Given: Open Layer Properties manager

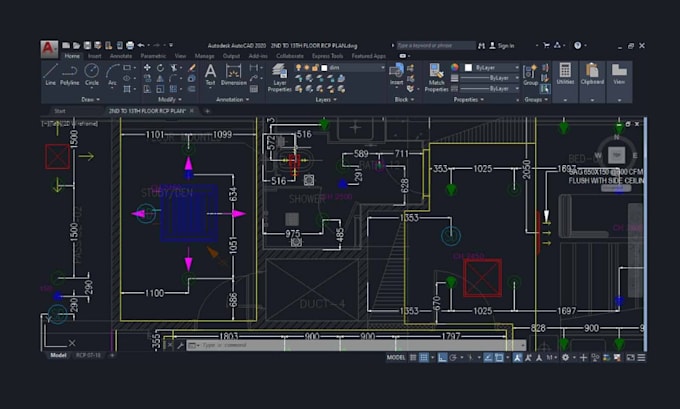Looking at the screenshot, I should pyautogui.click(x=279, y=77).
